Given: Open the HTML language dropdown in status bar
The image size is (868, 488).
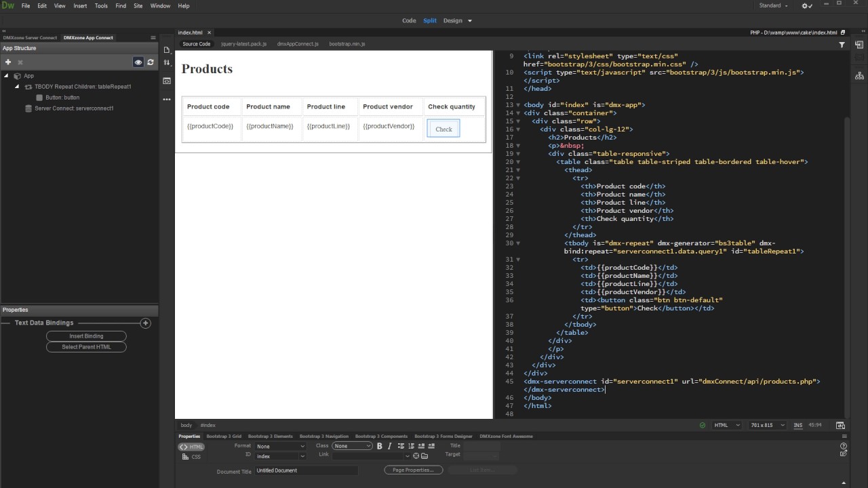Looking at the screenshot, I should point(728,426).
